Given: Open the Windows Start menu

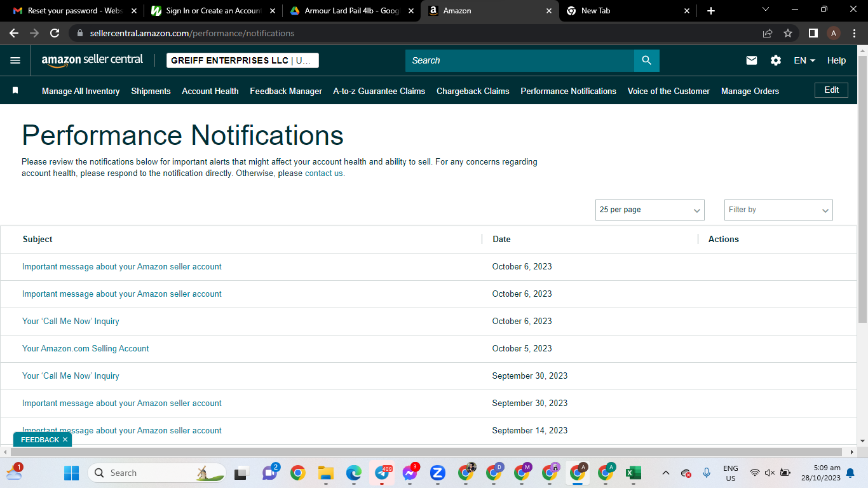Looking at the screenshot, I should click(71, 473).
